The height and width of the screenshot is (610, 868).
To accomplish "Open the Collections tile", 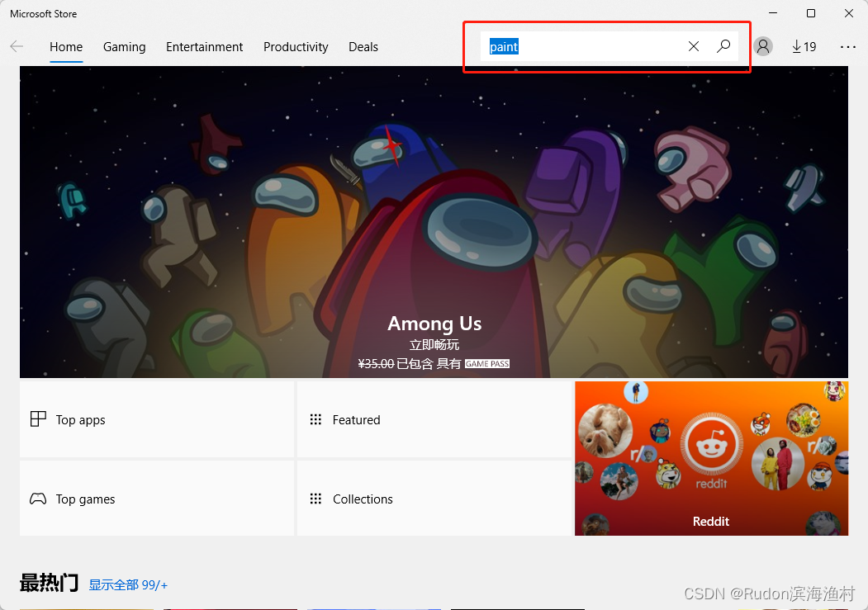I will tap(434, 499).
